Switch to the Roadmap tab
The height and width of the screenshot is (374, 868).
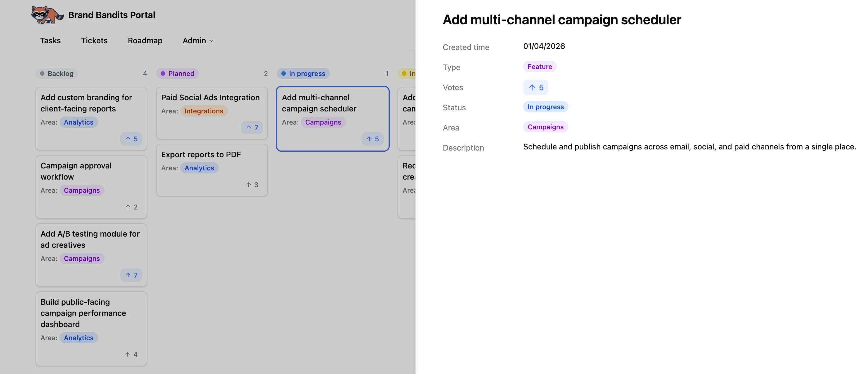tap(145, 41)
